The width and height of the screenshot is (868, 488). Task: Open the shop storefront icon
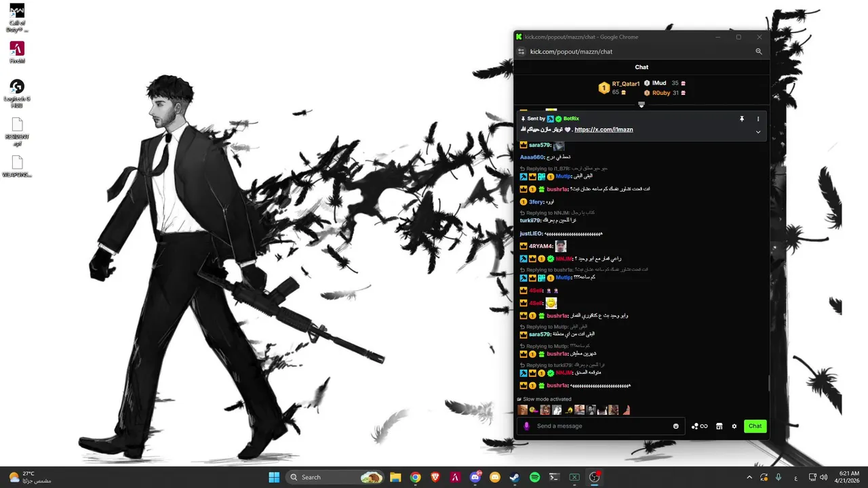tap(719, 426)
